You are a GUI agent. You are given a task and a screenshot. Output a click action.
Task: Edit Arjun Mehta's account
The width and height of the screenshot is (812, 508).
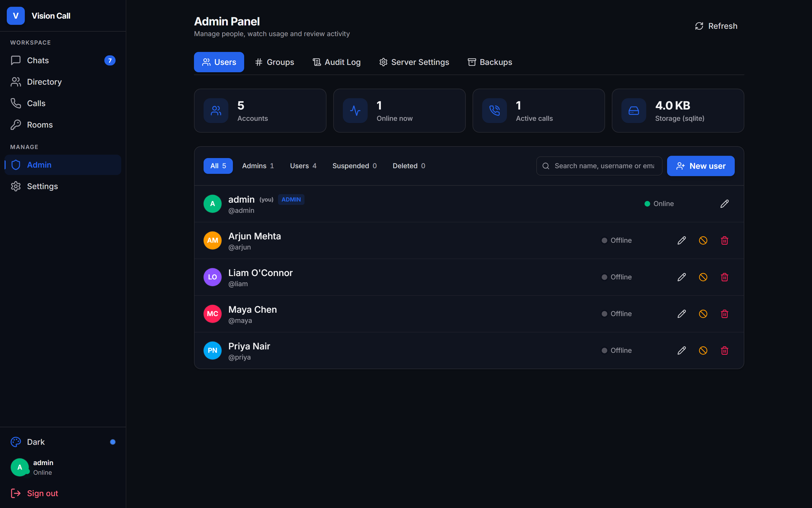(x=681, y=240)
